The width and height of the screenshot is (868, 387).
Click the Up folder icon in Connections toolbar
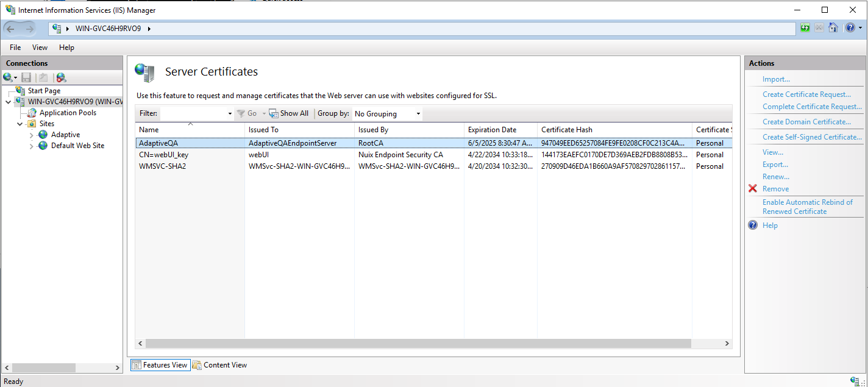click(x=43, y=77)
